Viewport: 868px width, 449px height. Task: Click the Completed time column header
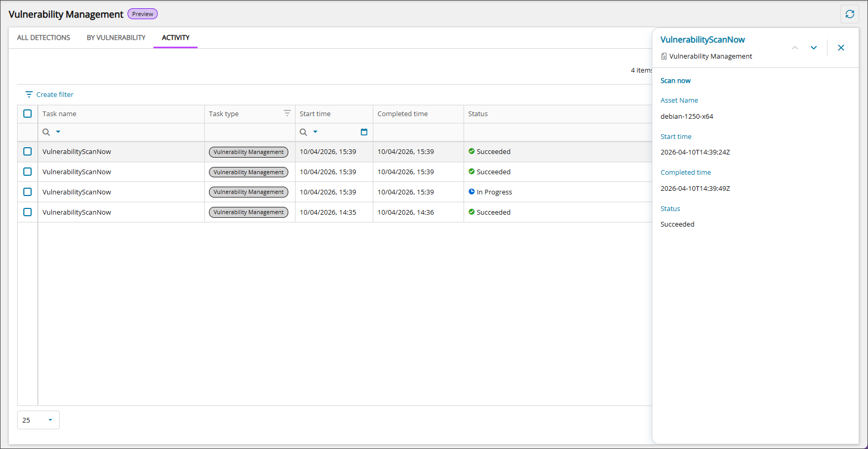click(402, 114)
